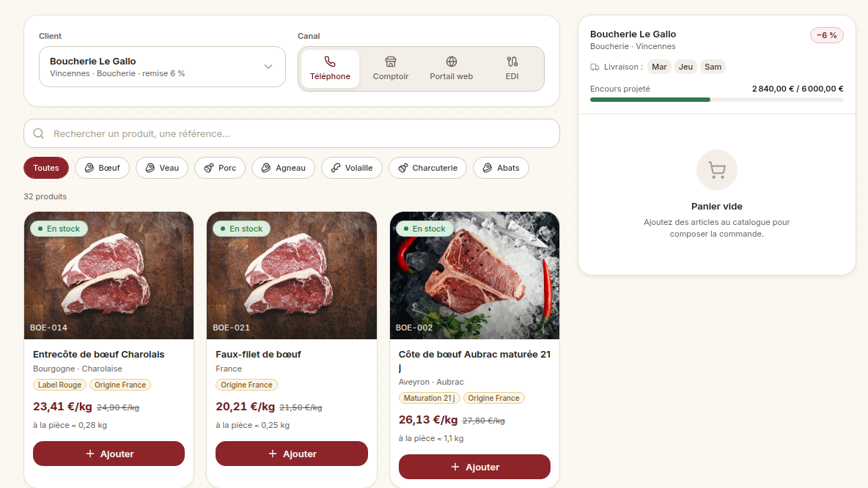Filter catalogue by Volaille category
The height and width of the screenshot is (488, 868).
pyautogui.click(x=351, y=168)
